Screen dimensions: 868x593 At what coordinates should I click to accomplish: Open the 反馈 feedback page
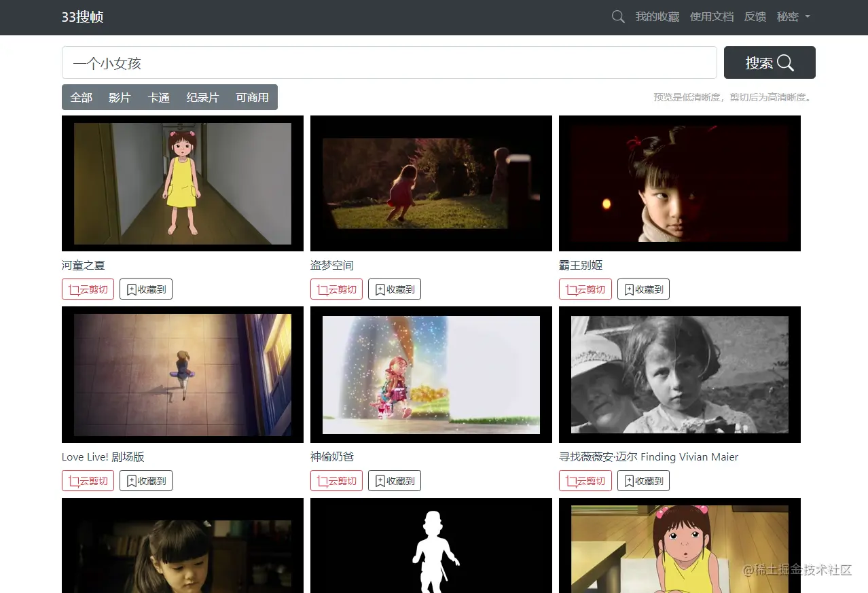[755, 17]
